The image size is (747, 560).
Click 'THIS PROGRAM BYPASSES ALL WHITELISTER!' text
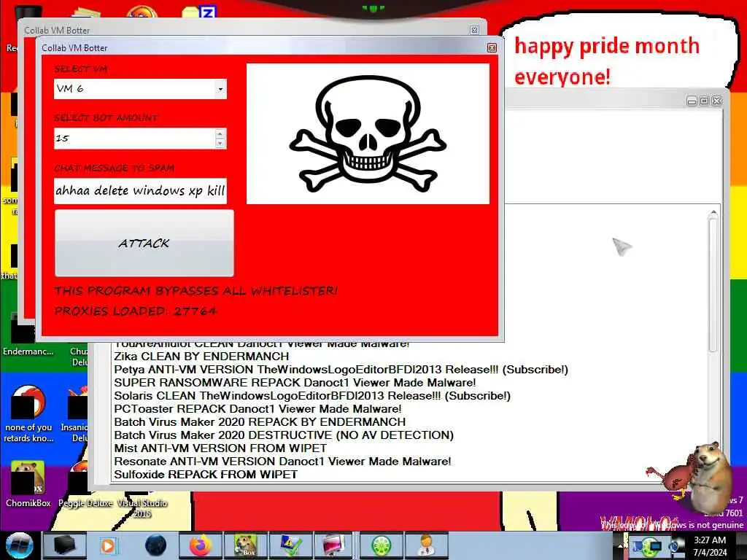(x=196, y=290)
